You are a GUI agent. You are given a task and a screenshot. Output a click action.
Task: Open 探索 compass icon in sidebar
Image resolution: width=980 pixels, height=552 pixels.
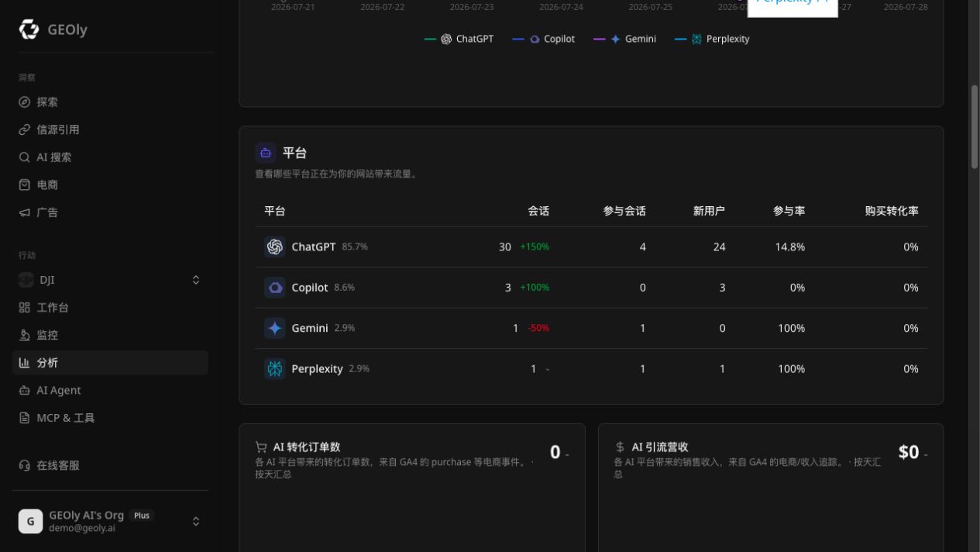pyautogui.click(x=25, y=102)
